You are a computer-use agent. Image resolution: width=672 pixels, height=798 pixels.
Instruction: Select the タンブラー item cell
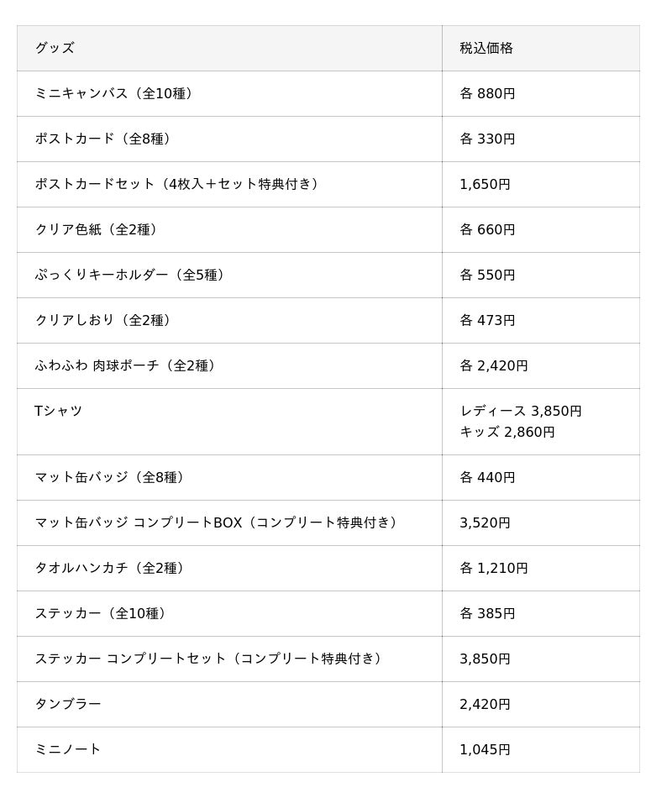point(229,705)
